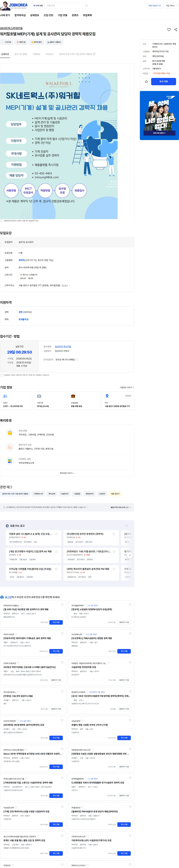Viewport: 179px width, 868px height.
Task: Click the 잡코리아 즉시지원 link
Action: (63, 346)
